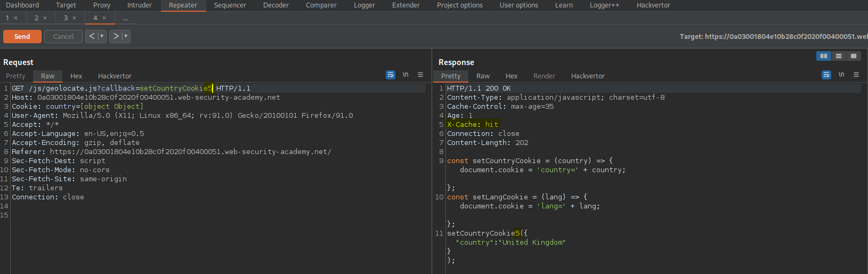Image resolution: width=868 pixels, height=274 pixels.
Task: Switch to the Proxy tab
Action: pos(102,5)
